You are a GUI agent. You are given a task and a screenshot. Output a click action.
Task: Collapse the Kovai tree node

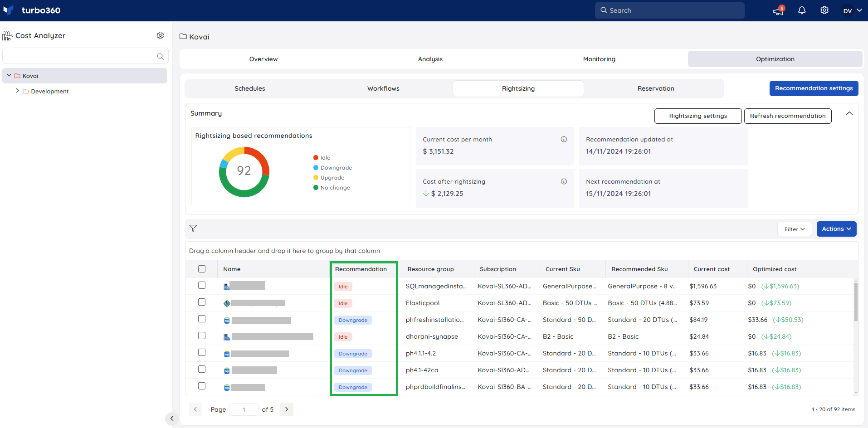9,75
